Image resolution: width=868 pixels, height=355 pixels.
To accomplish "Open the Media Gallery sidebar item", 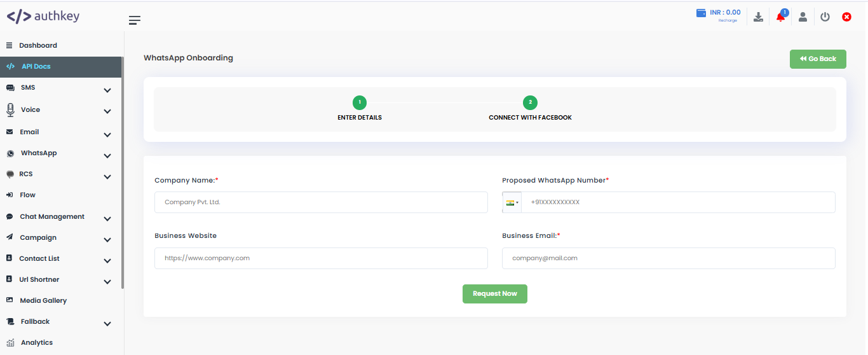I will 43,301.
